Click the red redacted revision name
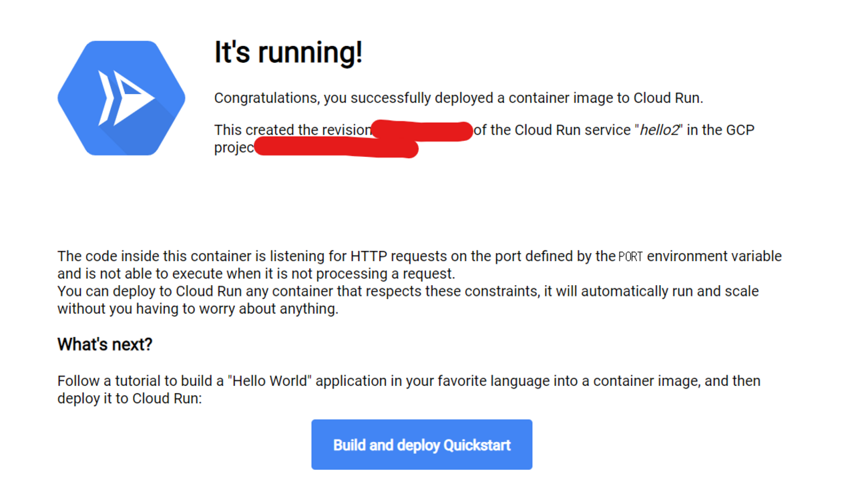 click(423, 130)
